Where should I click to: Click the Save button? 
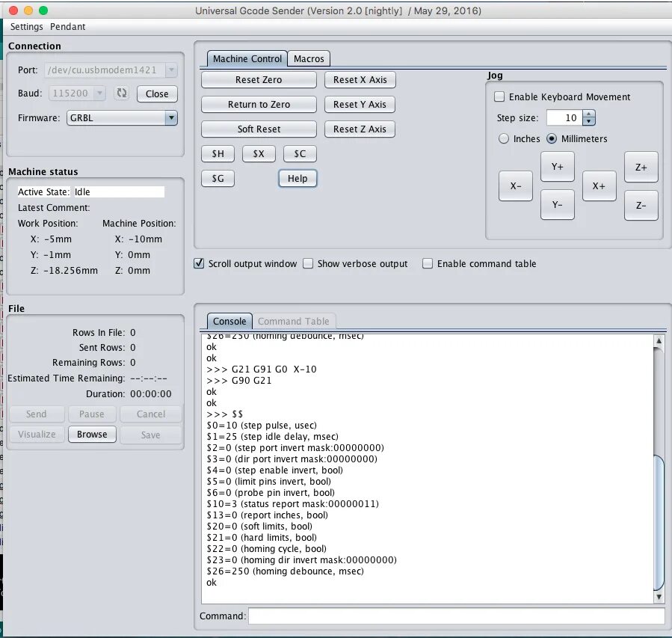coord(151,435)
